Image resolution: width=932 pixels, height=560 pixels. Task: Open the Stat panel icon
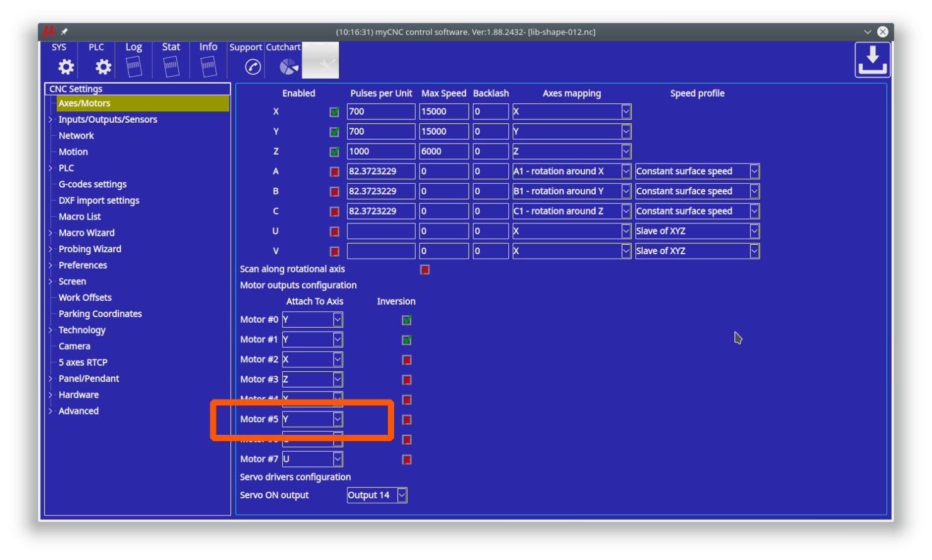click(171, 66)
